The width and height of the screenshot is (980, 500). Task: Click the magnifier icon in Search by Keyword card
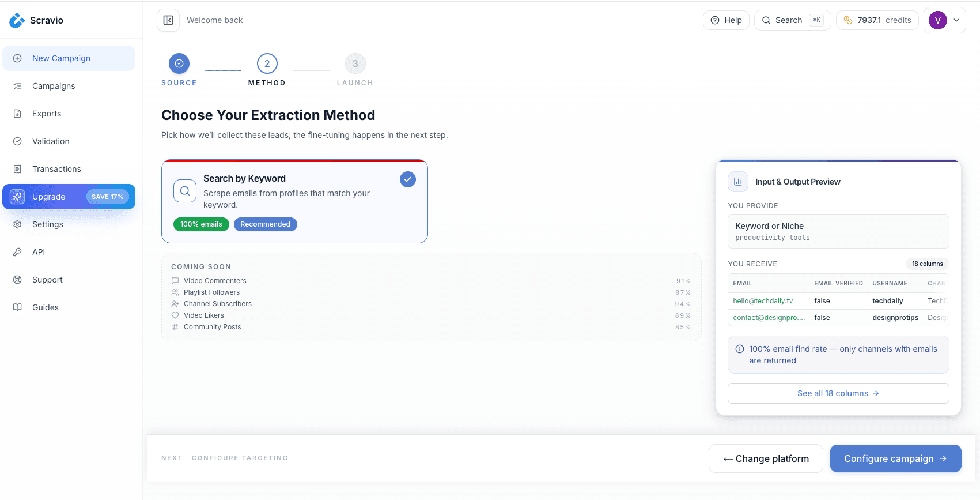(x=185, y=191)
